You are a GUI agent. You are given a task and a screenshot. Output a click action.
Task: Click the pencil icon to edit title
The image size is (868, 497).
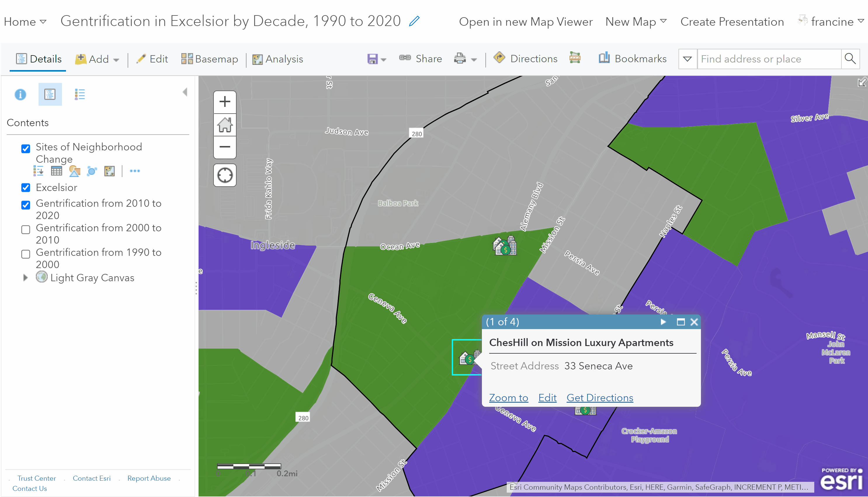point(414,21)
